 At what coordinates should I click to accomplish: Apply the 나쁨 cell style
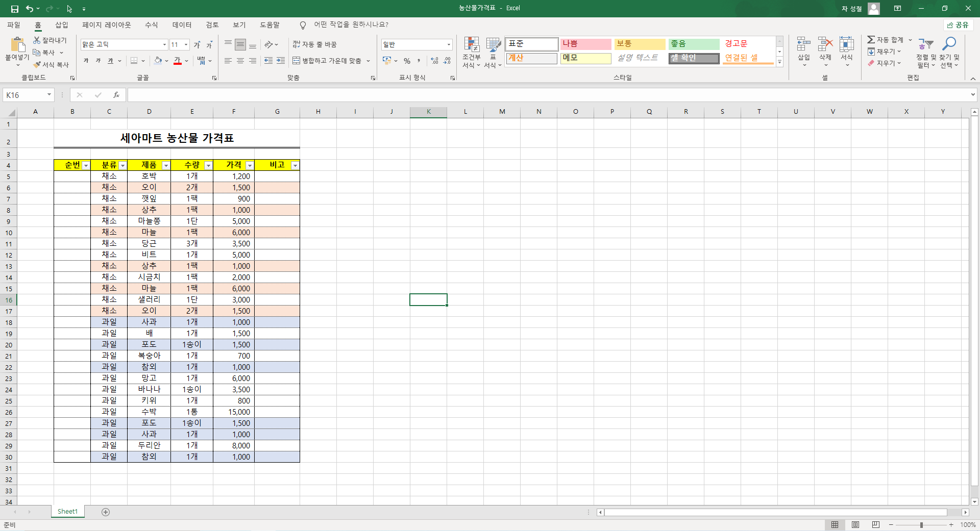pos(585,44)
